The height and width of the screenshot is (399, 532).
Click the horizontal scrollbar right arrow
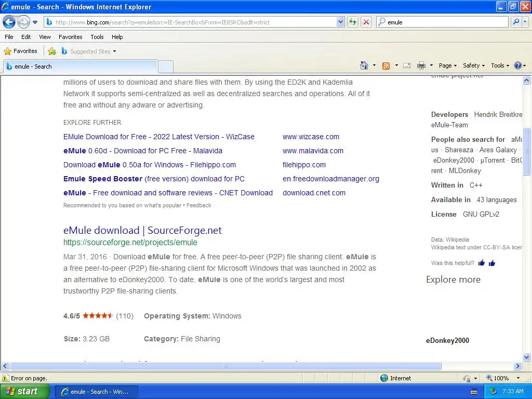tap(518, 366)
